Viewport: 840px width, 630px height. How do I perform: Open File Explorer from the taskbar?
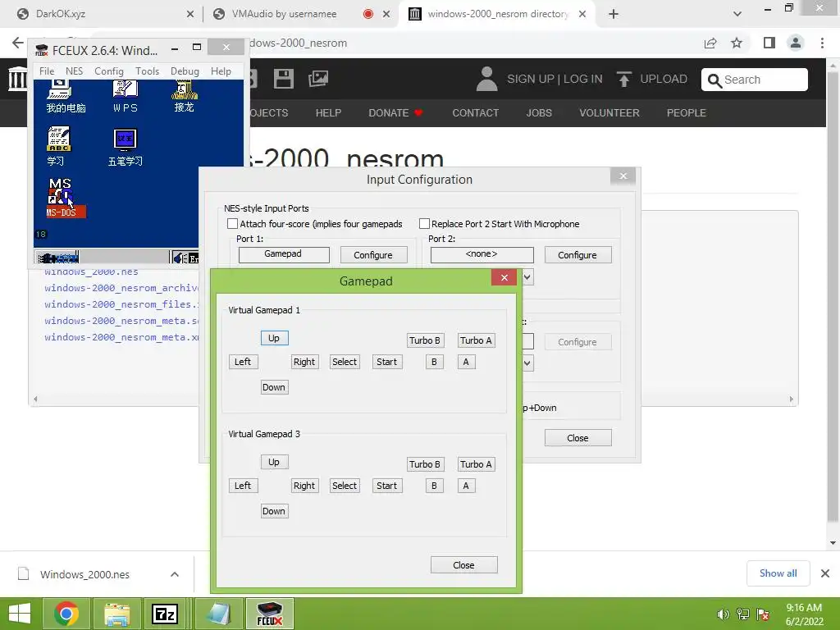pyautogui.click(x=116, y=614)
